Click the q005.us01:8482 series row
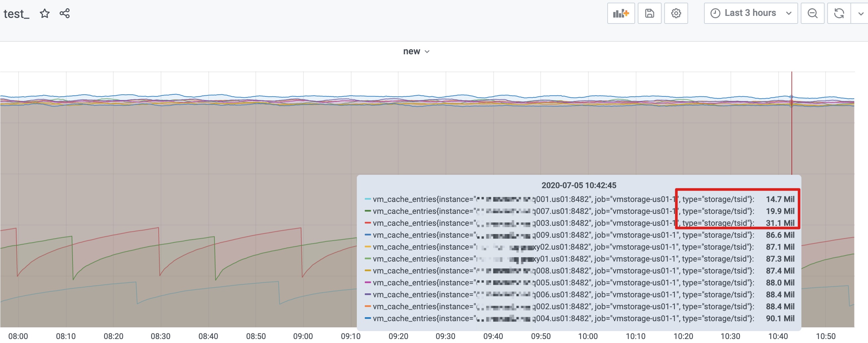 (x=579, y=283)
